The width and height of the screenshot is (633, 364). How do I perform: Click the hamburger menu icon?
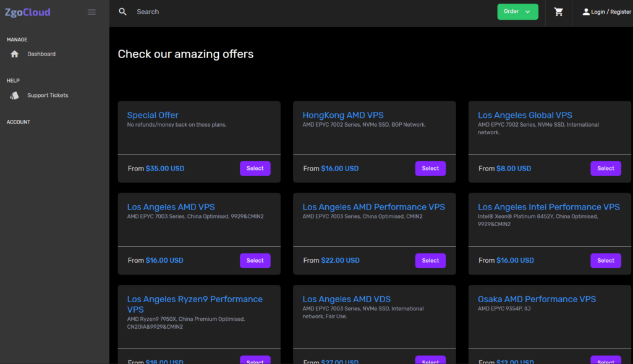[x=91, y=12]
